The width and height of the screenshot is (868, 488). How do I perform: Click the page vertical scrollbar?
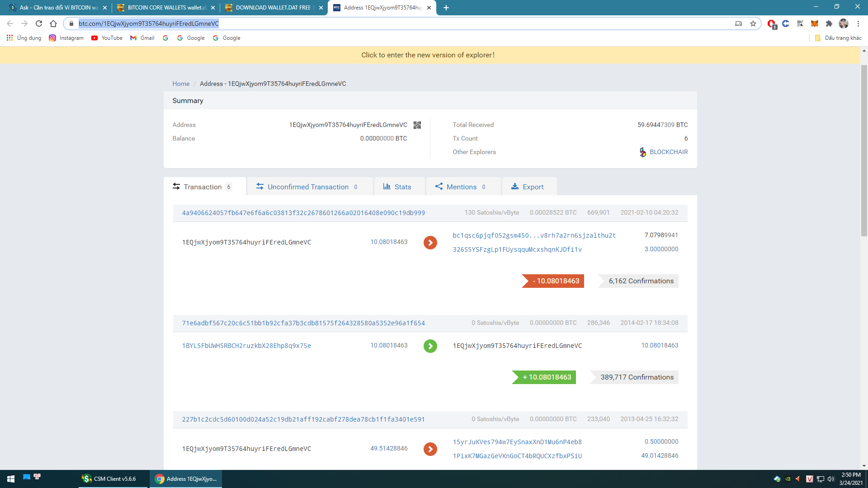point(864,149)
